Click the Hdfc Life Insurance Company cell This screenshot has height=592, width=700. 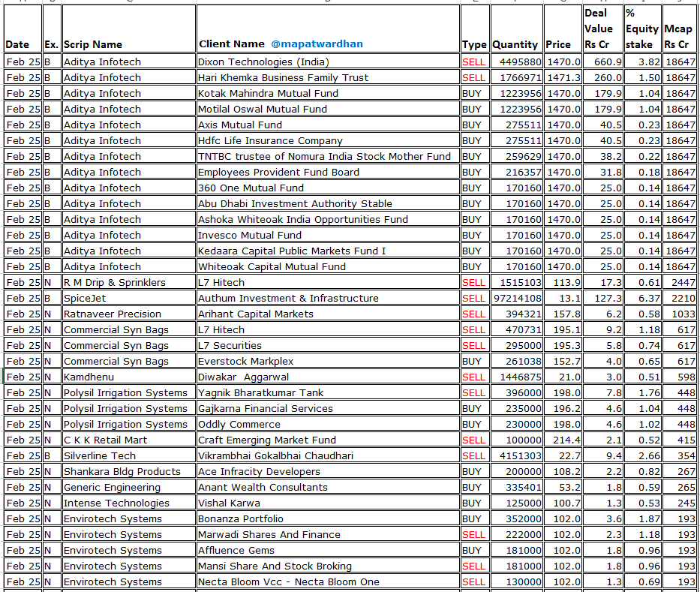tap(328, 140)
